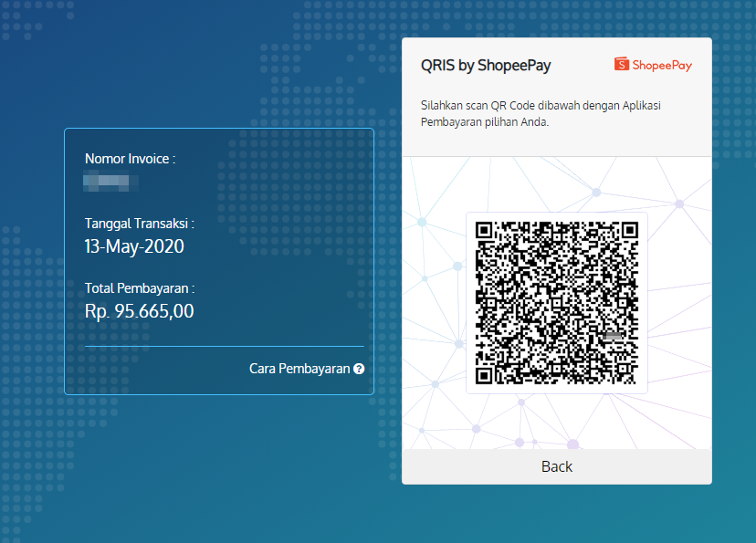The width and height of the screenshot is (756, 543).
Task: Click the Cara Pembayaran question mark icon
Action: pyautogui.click(x=359, y=369)
